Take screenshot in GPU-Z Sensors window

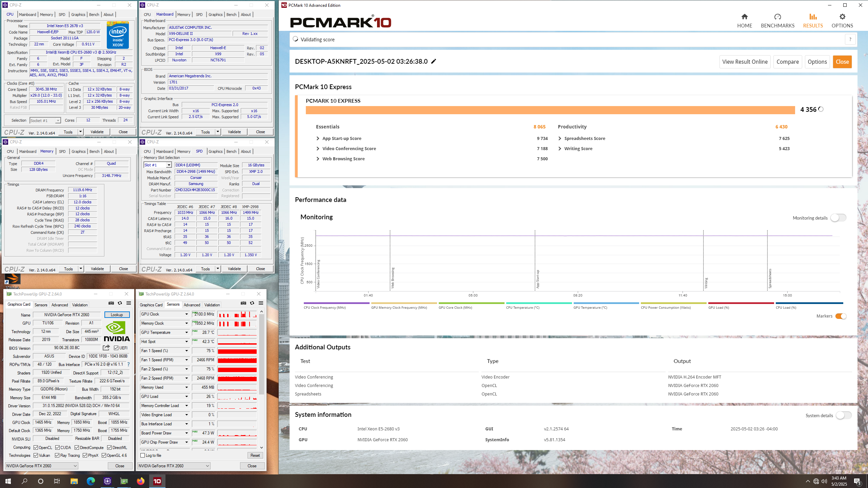click(x=243, y=303)
